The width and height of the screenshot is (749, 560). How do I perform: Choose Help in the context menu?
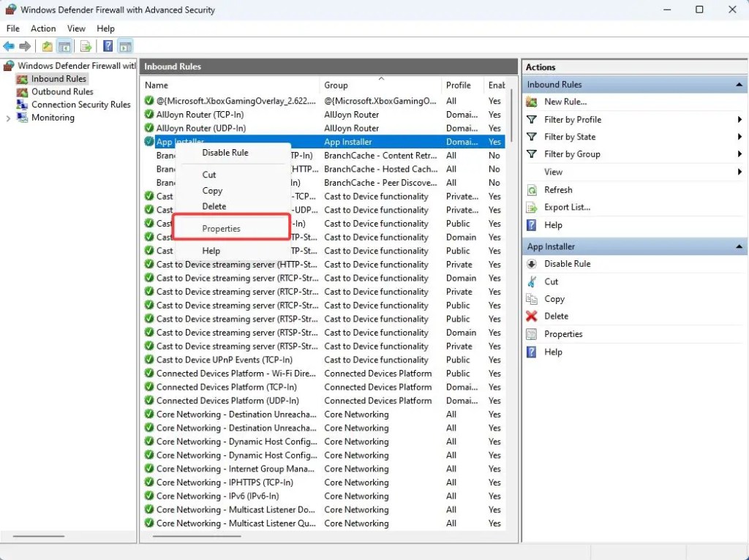point(211,251)
